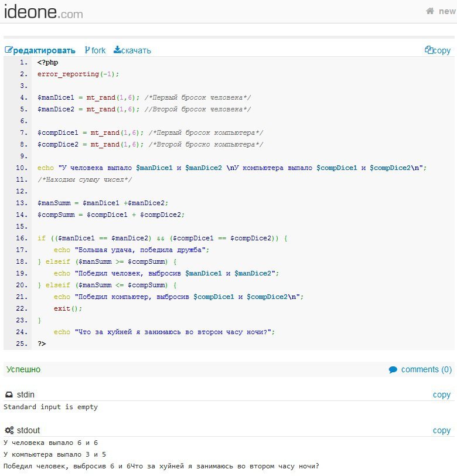The width and height of the screenshot is (457, 476).
Task: Click the fork branch icon
Action: (88, 50)
